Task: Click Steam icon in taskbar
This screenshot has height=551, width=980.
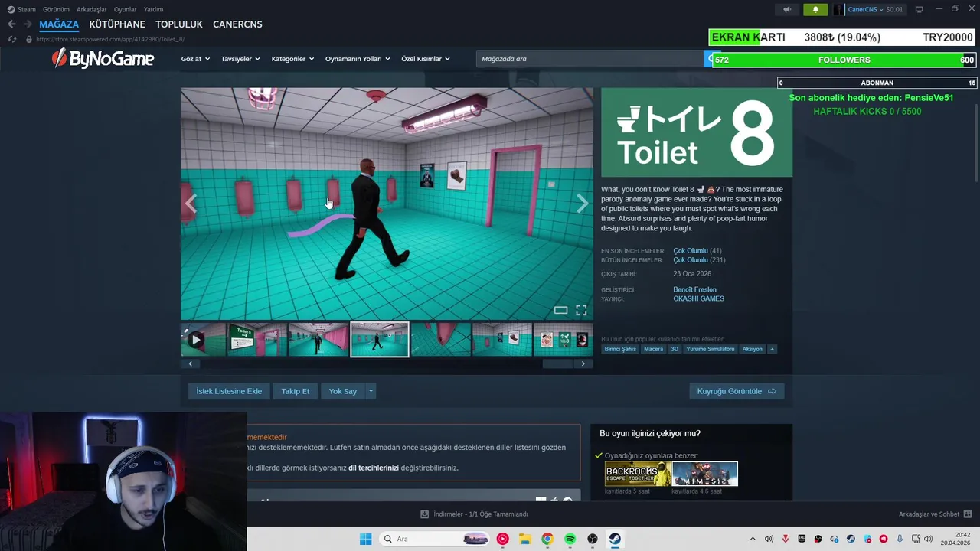Action: pos(614,539)
